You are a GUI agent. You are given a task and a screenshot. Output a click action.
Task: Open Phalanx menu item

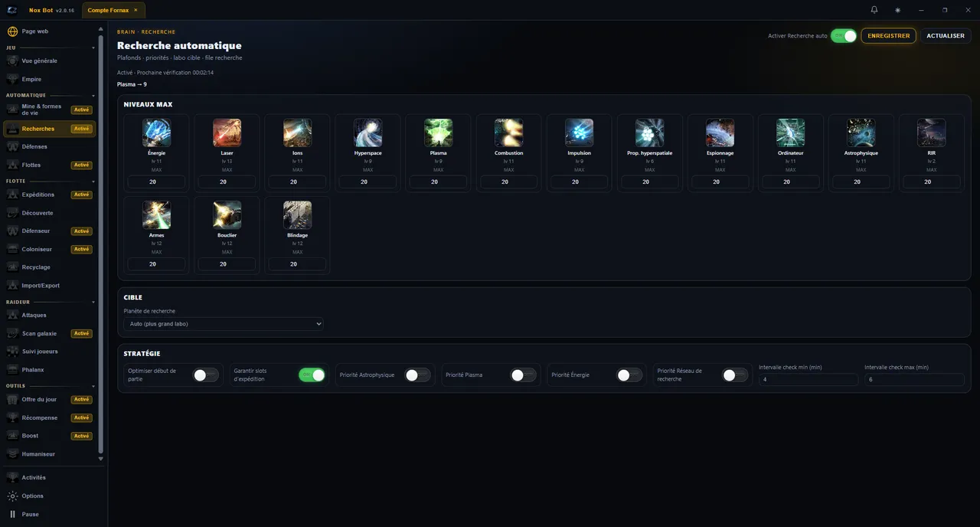click(x=50, y=370)
